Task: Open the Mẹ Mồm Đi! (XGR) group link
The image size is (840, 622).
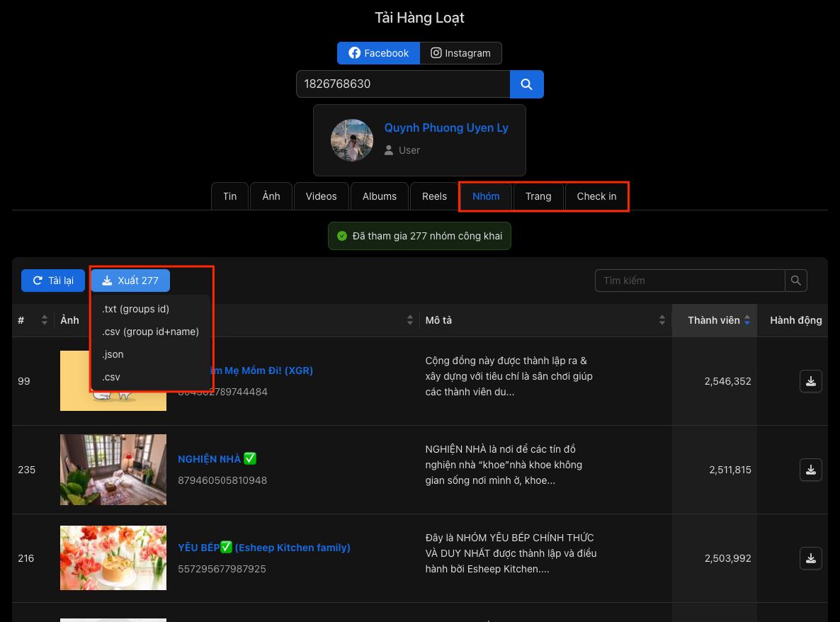Action: point(262,371)
